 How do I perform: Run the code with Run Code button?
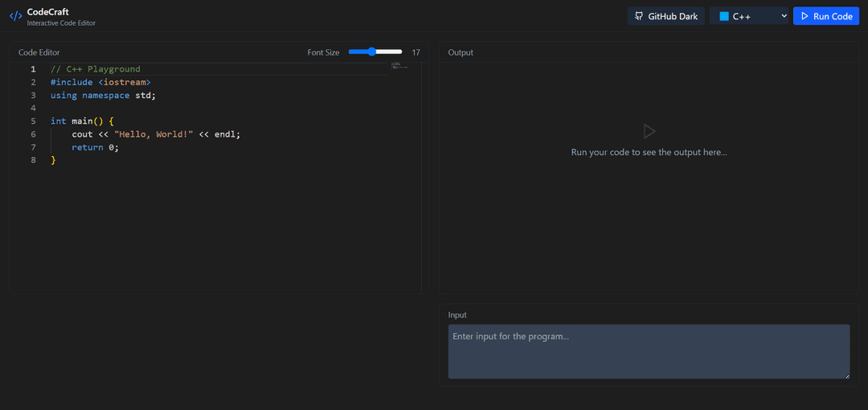[826, 16]
